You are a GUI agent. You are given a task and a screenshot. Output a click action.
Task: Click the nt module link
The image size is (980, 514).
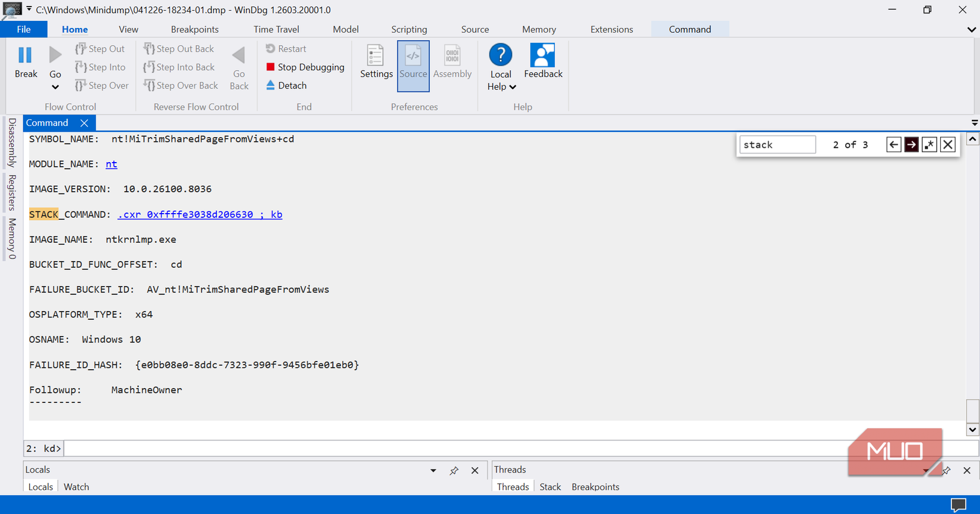coord(112,164)
